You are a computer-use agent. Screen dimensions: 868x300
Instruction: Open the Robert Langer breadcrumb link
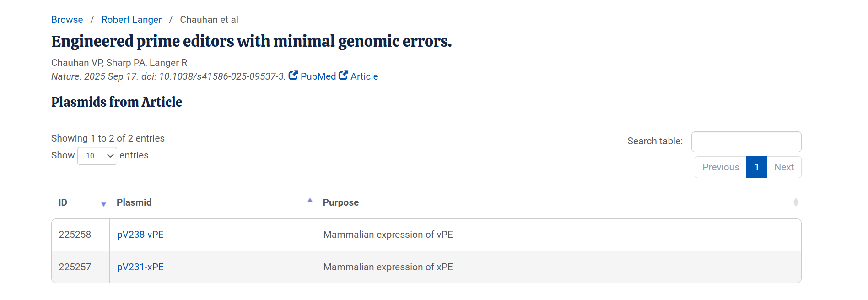click(131, 20)
